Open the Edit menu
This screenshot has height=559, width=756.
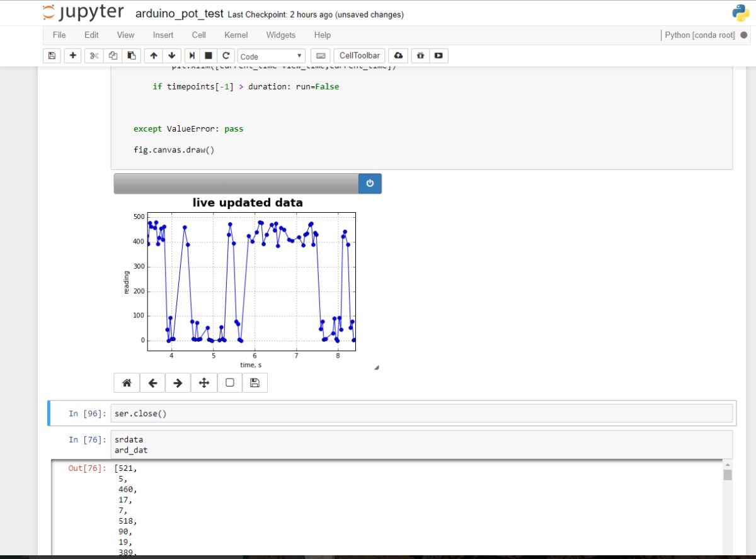click(x=91, y=35)
